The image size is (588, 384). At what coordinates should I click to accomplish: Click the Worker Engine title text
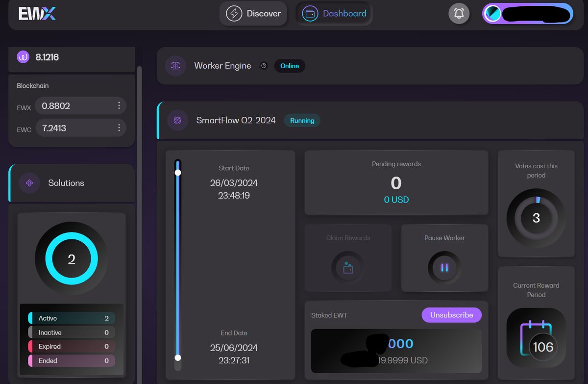(x=222, y=66)
